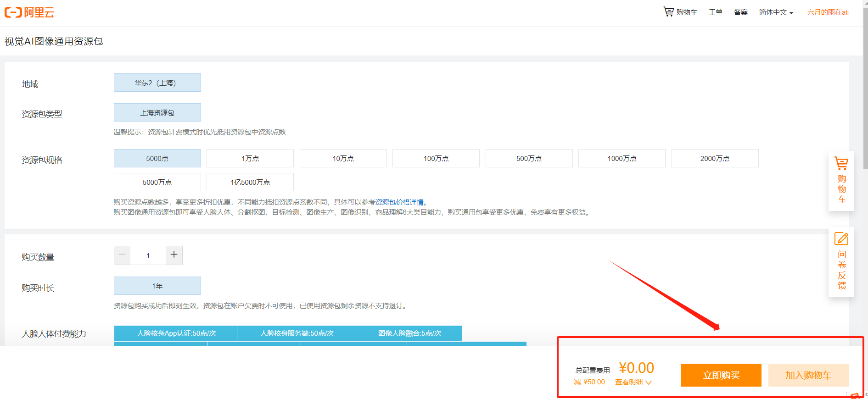Select region 华东2（上海）

click(x=157, y=83)
